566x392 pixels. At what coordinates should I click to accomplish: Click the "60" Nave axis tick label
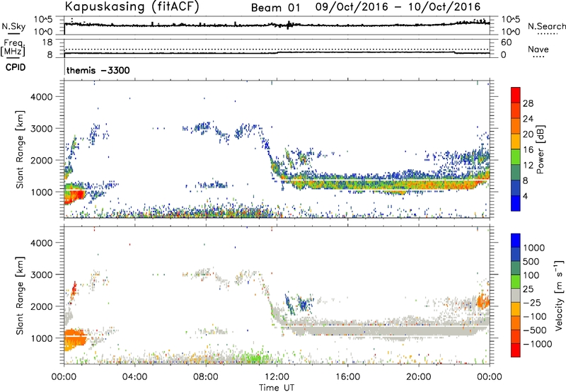(506, 42)
